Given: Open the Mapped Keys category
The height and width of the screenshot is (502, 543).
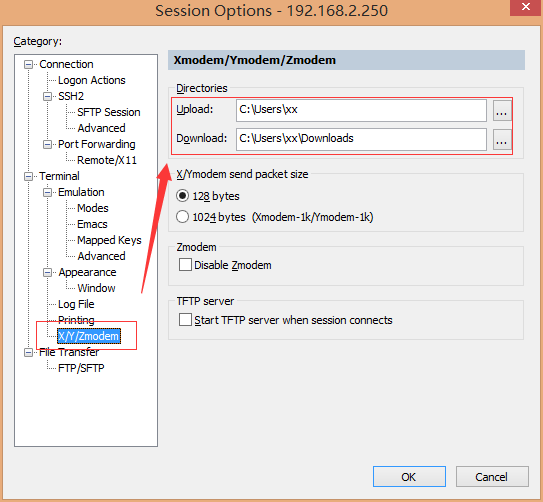Looking at the screenshot, I should (x=109, y=240).
